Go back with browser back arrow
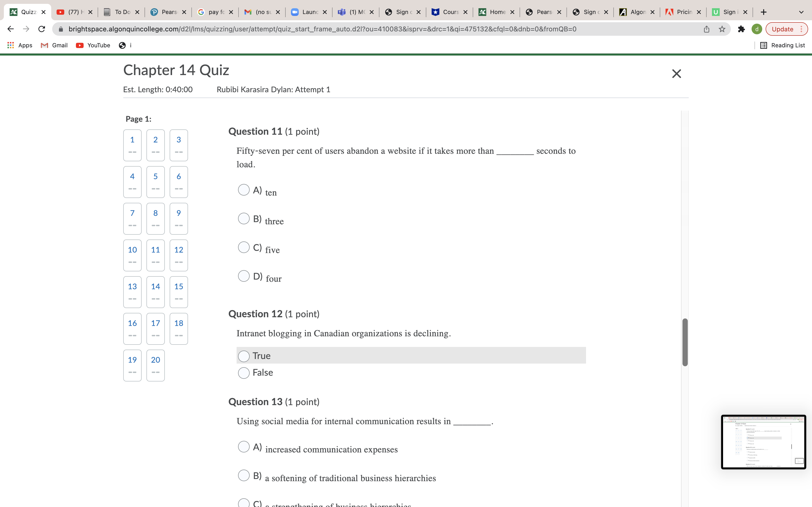The image size is (812, 507). pyautogui.click(x=11, y=29)
